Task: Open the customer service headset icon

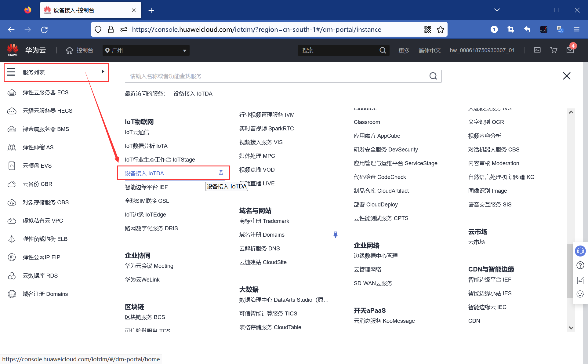Action: pyautogui.click(x=580, y=251)
